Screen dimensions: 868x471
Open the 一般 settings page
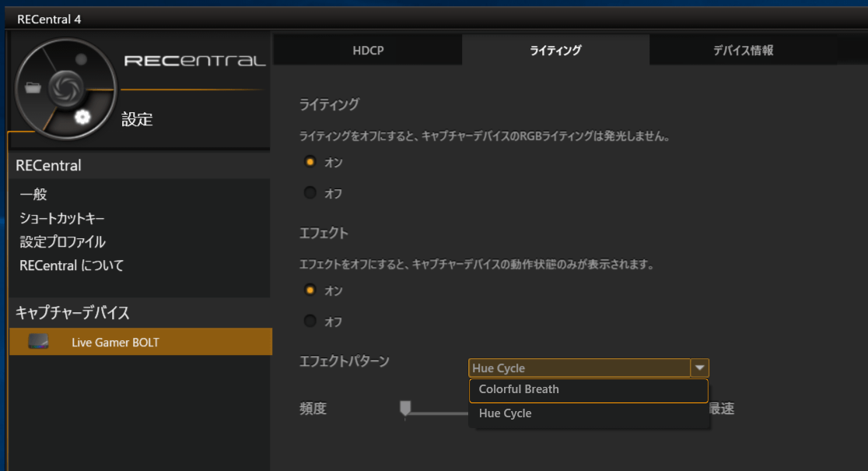coord(33,195)
